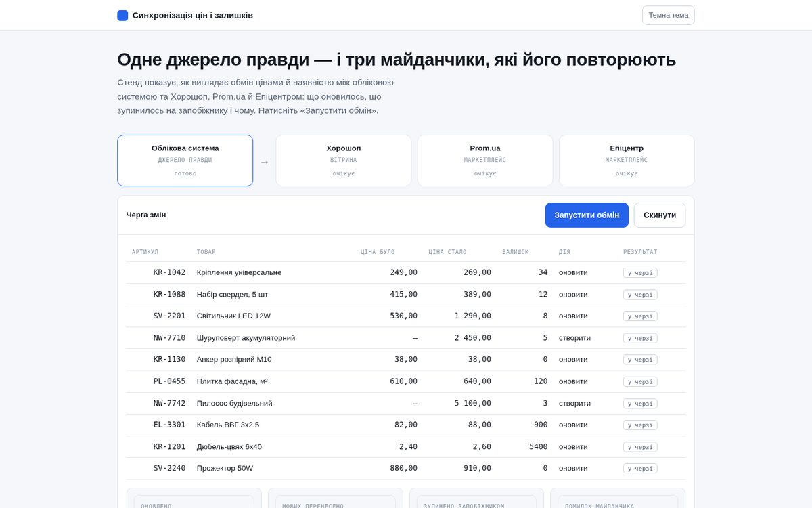Select the "Облікова система" card
This screenshot has width=812, height=508.
point(185,161)
